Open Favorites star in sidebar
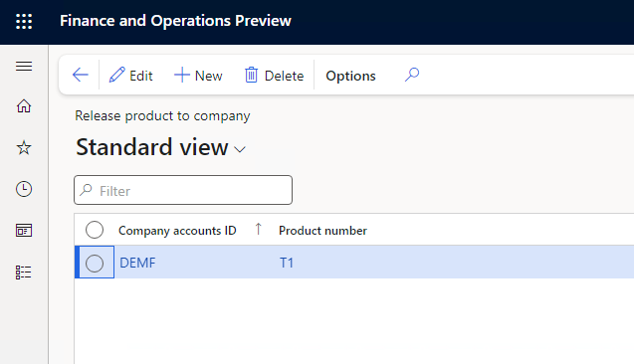Image resolution: width=634 pixels, height=364 pixels. (x=24, y=147)
